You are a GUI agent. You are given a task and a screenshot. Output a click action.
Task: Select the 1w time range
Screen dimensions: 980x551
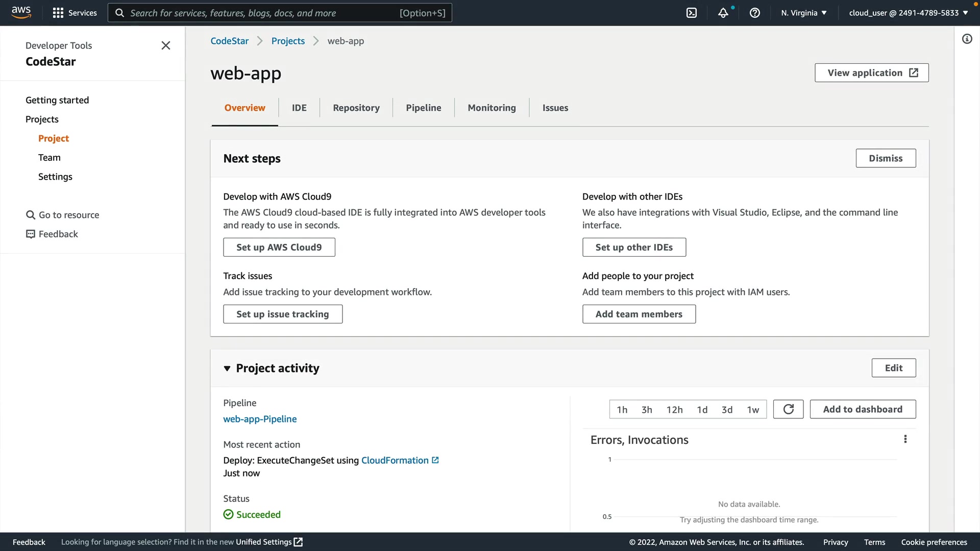click(x=753, y=410)
